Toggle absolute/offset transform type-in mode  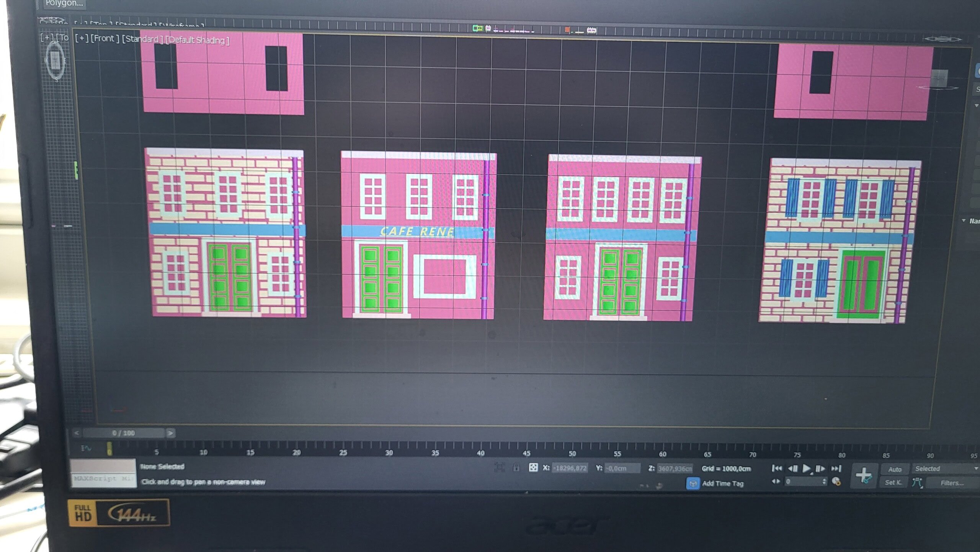click(533, 467)
